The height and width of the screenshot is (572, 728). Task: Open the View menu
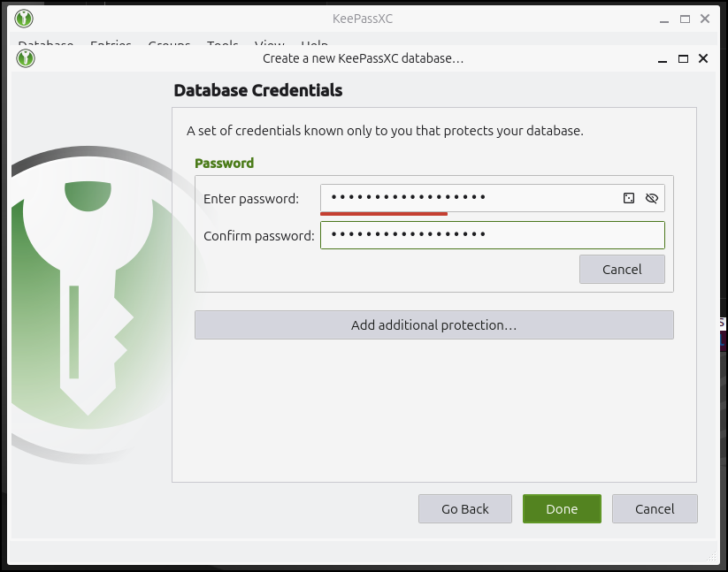tap(269, 45)
